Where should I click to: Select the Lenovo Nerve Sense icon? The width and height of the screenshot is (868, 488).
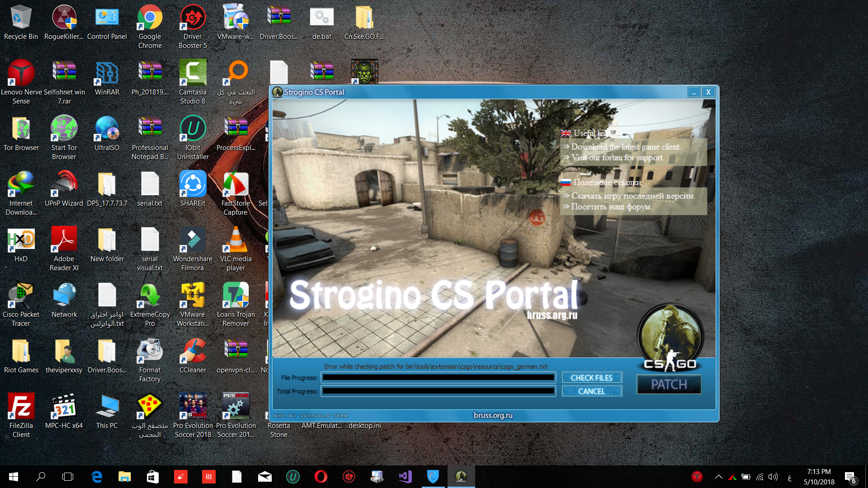coord(21,82)
